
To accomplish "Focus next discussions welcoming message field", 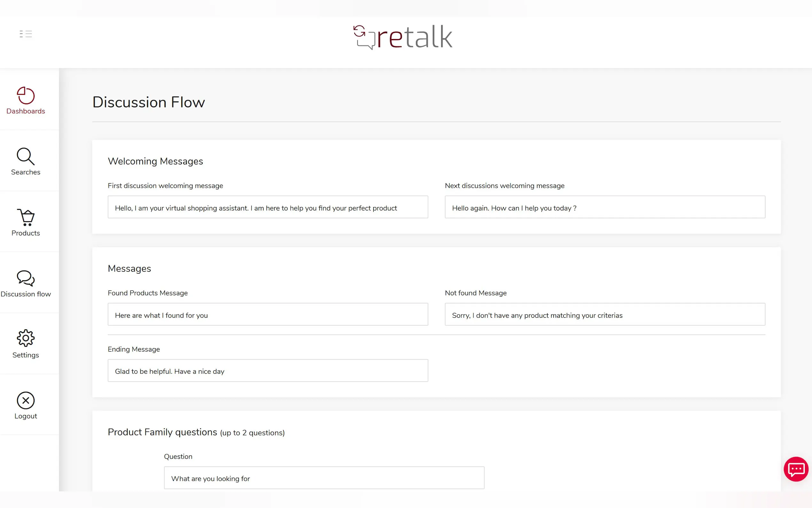I will coord(605,207).
